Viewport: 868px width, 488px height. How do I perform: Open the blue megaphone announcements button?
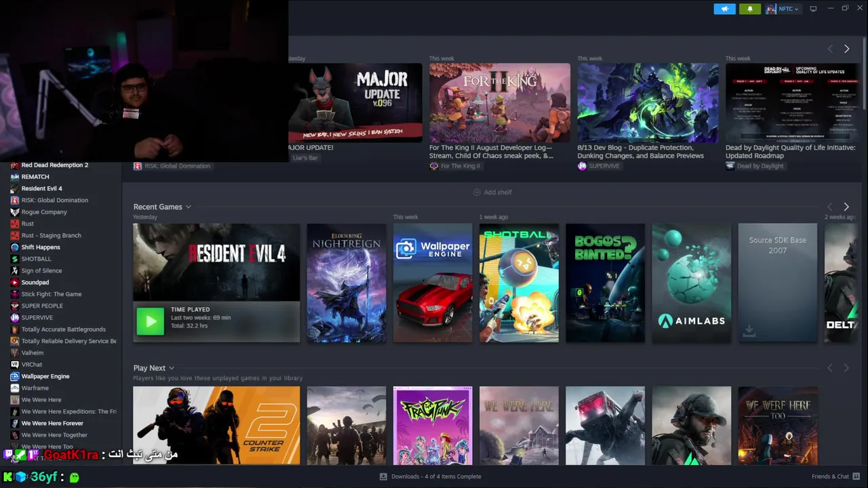pyautogui.click(x=724, y=9)
